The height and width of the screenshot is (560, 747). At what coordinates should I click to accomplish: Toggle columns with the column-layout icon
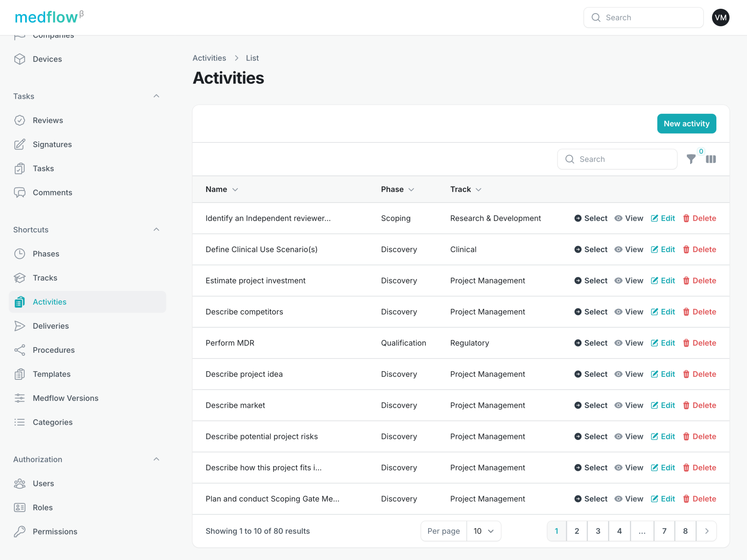(x=711, y=159)
